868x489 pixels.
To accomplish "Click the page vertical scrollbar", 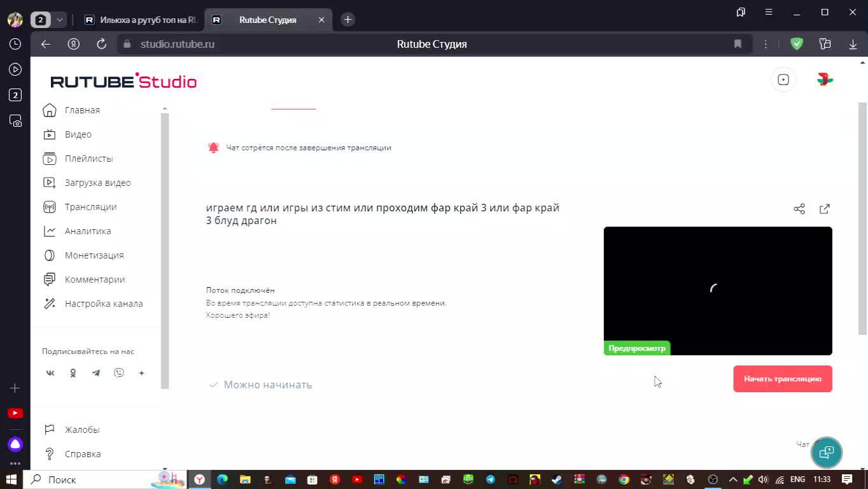I will [x=863, y=218].
